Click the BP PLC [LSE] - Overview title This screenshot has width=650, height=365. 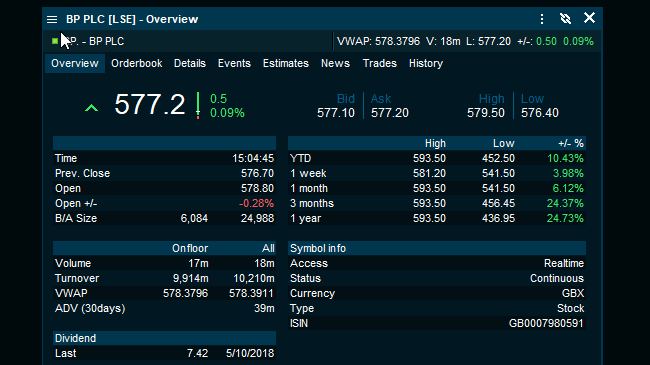point(132,19)
